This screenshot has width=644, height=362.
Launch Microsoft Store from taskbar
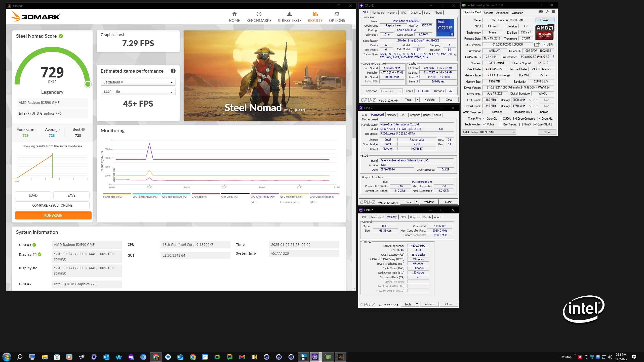(x=57, y=357)
